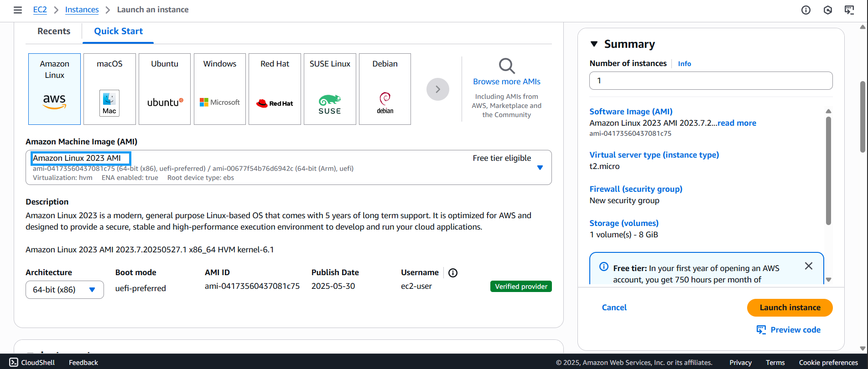Viewport: 868px width, 369px height.
Task: Open Virtual server type (instance type) link
Action: tap(654, 155)
